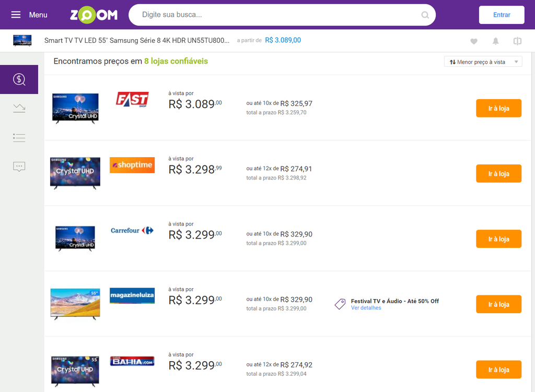Viewport: 535px width, 392px height.
Task: Click the Menu label in header
Action: (38, 15)
